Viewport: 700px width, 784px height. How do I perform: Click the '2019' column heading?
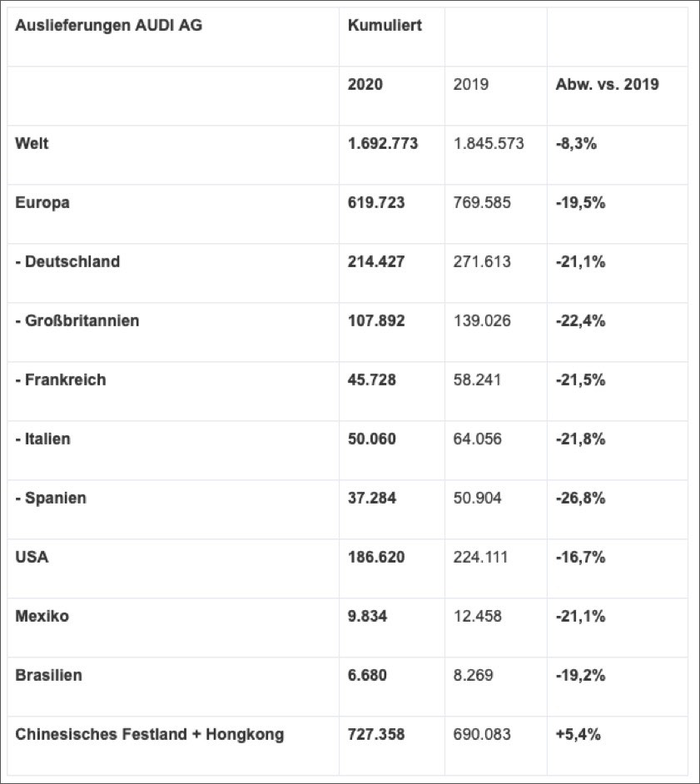(470, 85)
